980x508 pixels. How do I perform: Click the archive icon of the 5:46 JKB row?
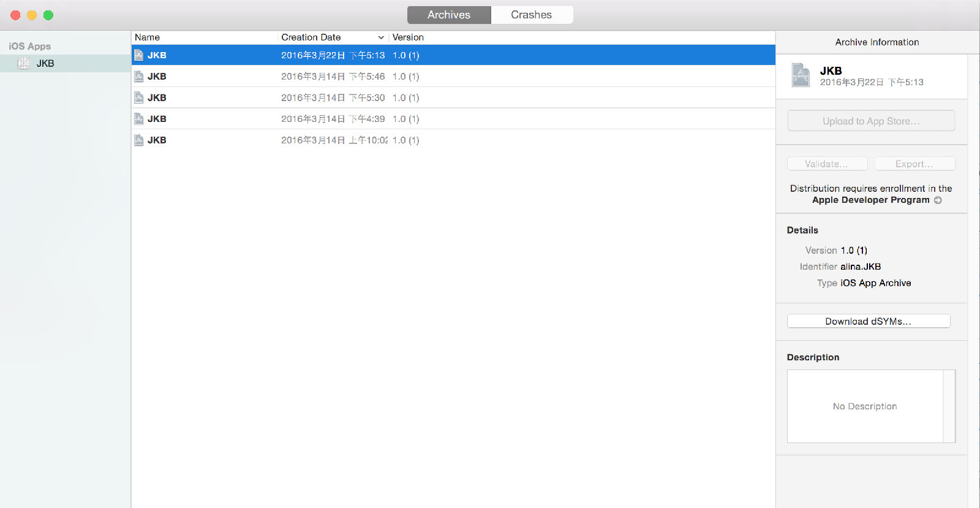coord(139,77)
